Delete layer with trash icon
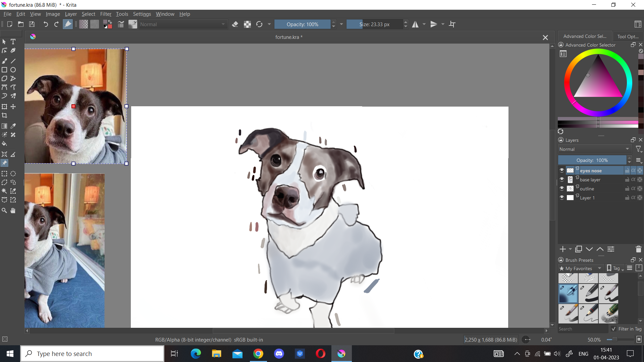 638,249
